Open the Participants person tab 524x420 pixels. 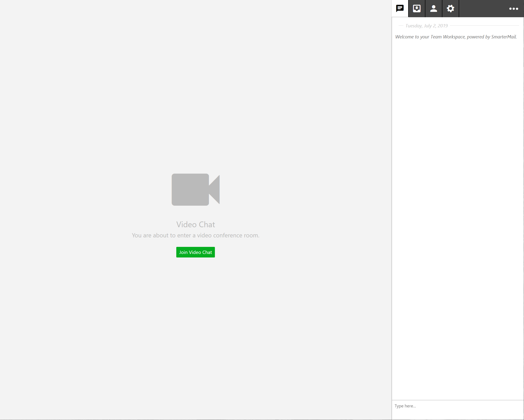pyautogui.click(x=433, y=9)
